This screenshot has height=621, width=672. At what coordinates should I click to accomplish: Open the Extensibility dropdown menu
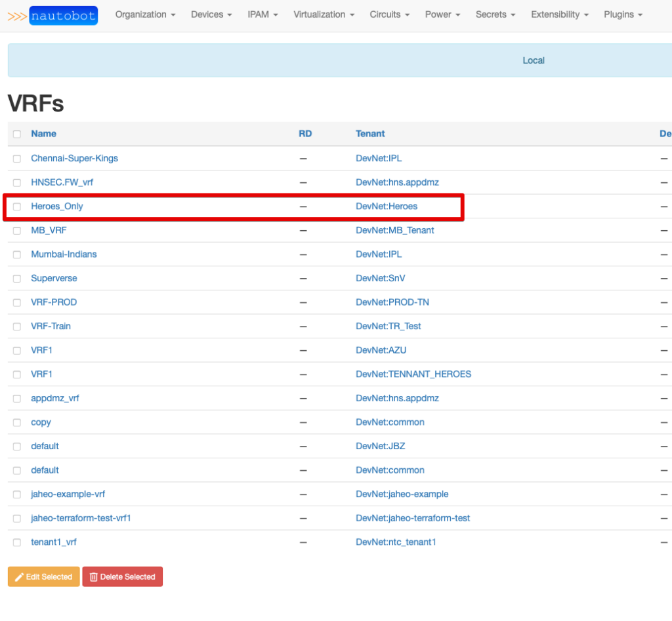[560, 14]
